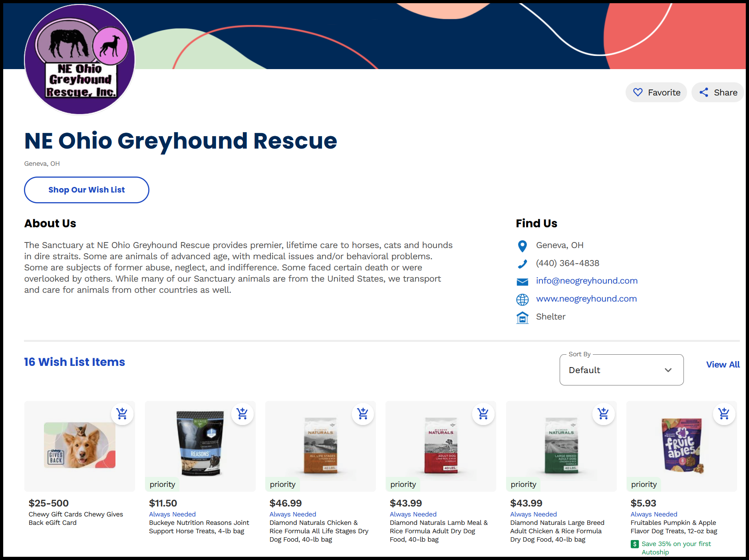Open View All wish list items

723,365
